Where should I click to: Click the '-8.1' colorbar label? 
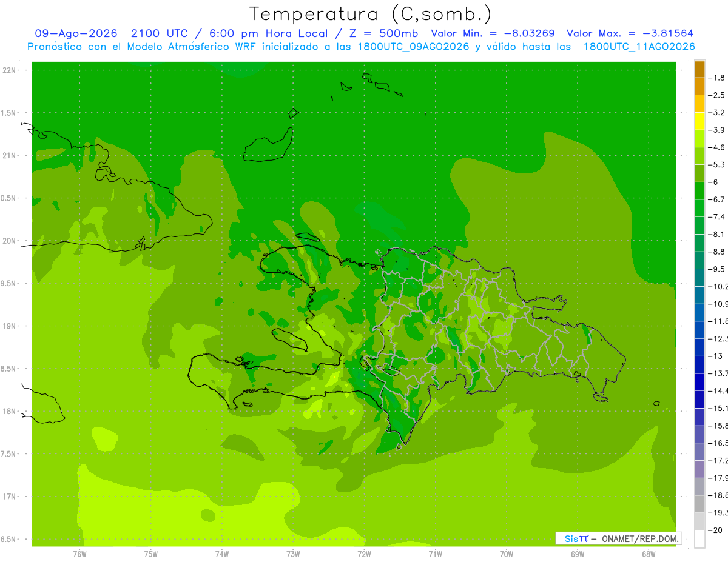point(718,234)
